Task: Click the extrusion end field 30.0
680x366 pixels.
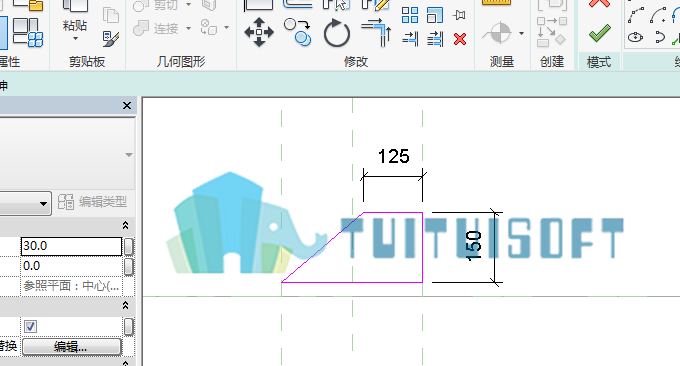Action: [72, 246]
